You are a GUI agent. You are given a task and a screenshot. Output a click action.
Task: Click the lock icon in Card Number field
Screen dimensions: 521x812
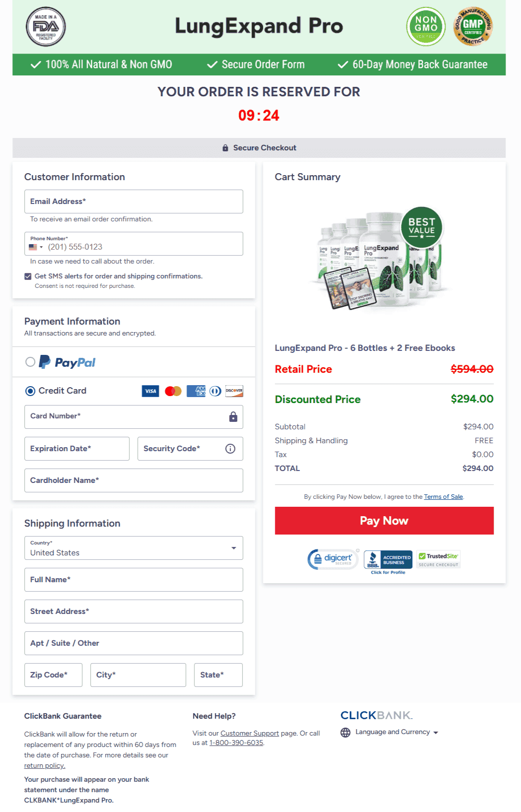(x=233, y=417)
